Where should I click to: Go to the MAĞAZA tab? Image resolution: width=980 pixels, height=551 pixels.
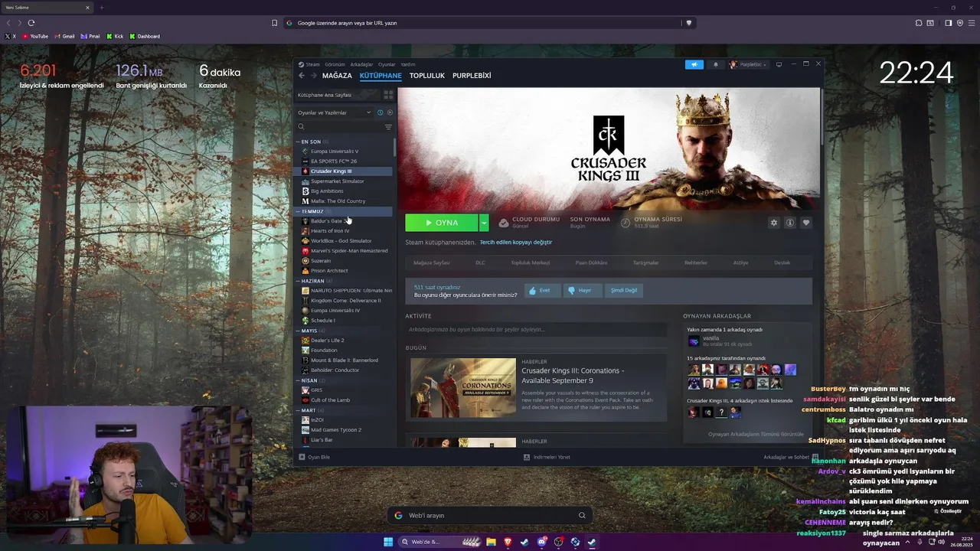click(x=337, y=76)
